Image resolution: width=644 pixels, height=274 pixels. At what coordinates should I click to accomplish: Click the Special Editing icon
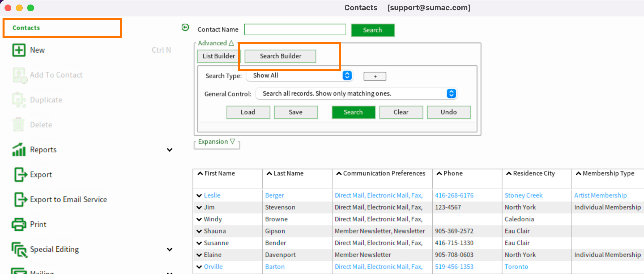point(19,250)
